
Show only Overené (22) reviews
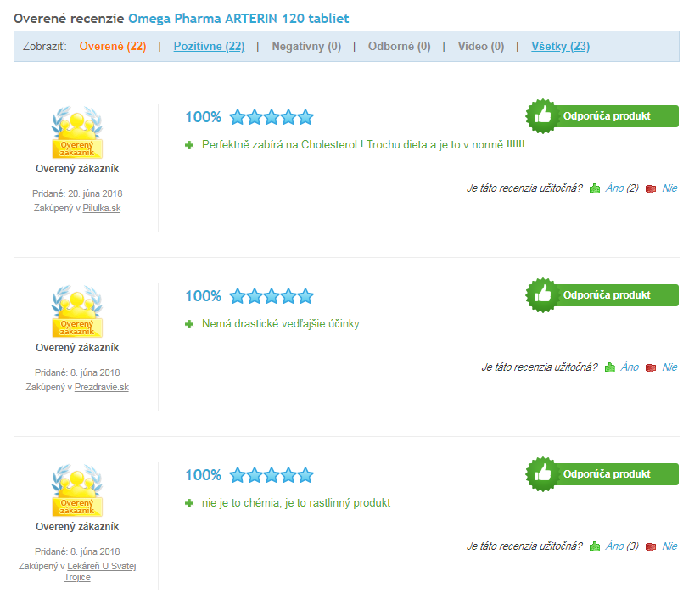coord(113,47)
